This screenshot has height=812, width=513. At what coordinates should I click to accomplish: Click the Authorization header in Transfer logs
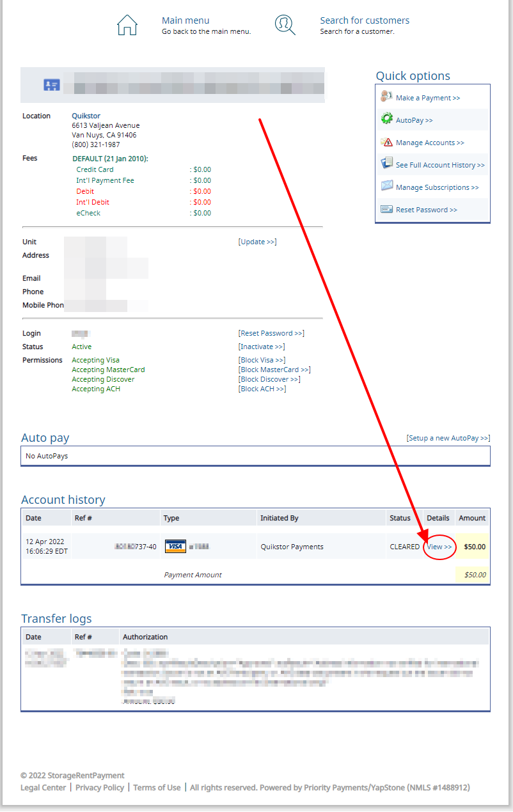click(x=145, y=637)
